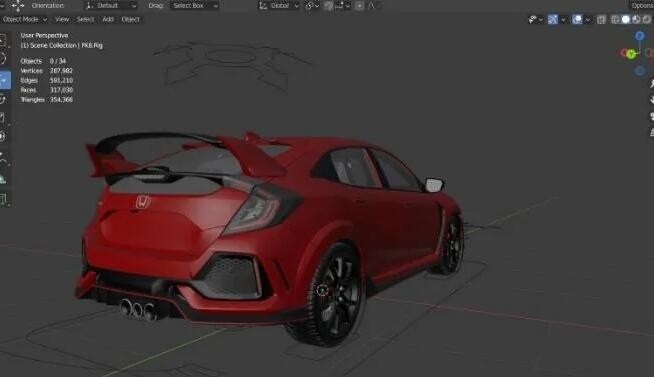Select the Add Cube tool
The image size is (654, 377).
(x=3, y=200)
